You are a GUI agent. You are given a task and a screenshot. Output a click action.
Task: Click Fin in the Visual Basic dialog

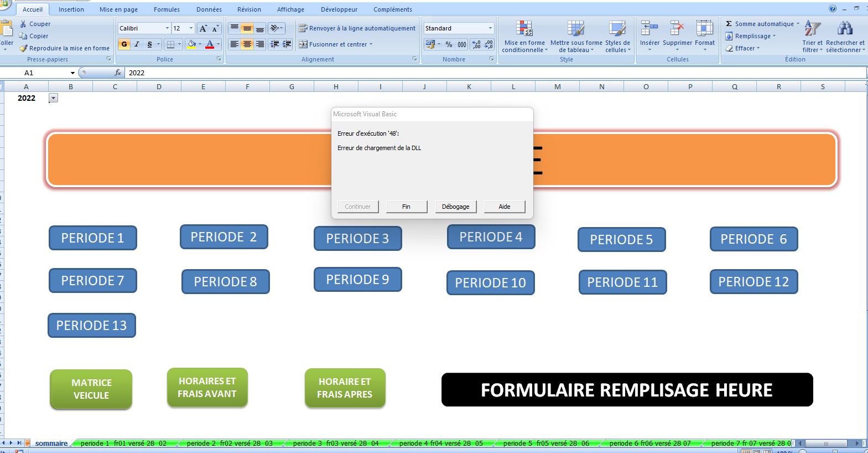(x=406, y=207)
